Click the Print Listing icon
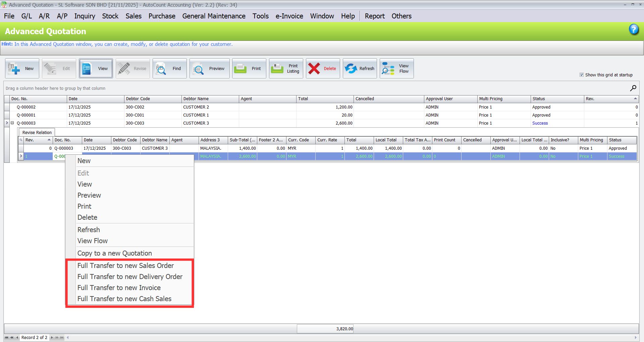The width and height of the screenshot is (644, 342). [286, 68]
